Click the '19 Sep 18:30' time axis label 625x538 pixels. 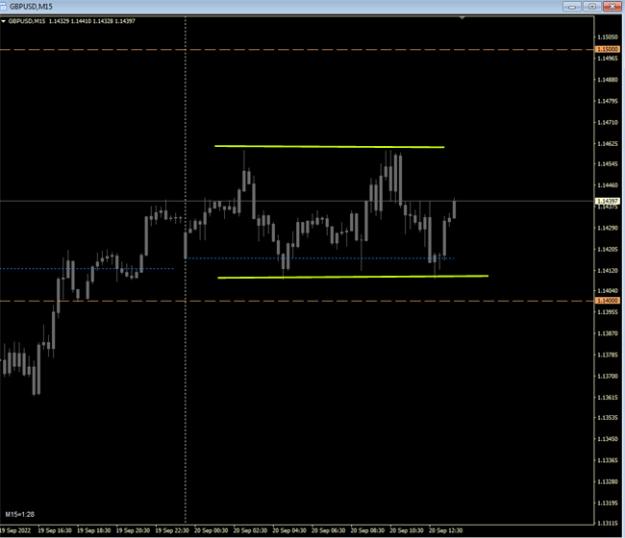coord(94,531)
